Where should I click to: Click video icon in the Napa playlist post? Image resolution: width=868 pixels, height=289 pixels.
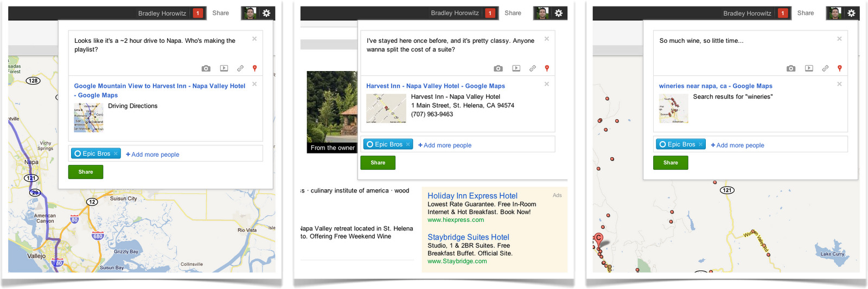[x=224, y=68]
